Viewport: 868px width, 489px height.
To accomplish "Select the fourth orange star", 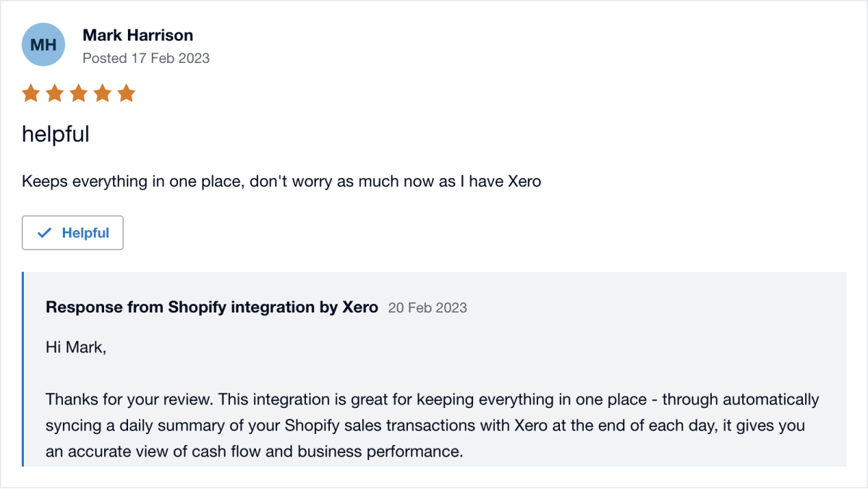I will tap(103, 93).
